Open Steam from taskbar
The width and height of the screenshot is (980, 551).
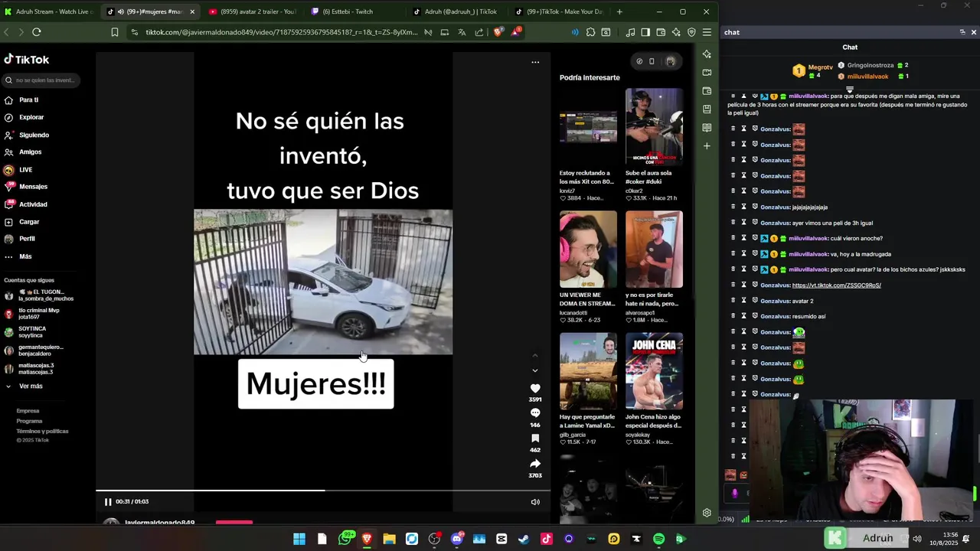(x=524, y=539)
